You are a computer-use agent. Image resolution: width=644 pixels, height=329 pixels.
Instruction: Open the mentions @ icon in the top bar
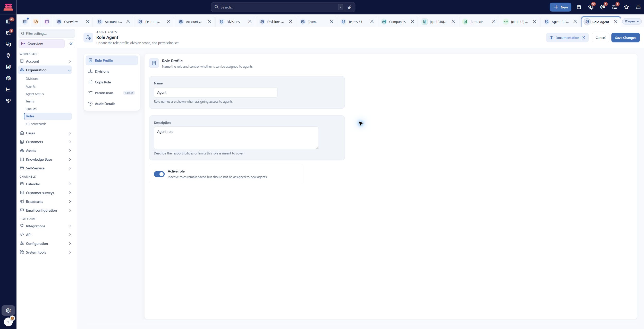pyautogui.click(x=603, y=7)
